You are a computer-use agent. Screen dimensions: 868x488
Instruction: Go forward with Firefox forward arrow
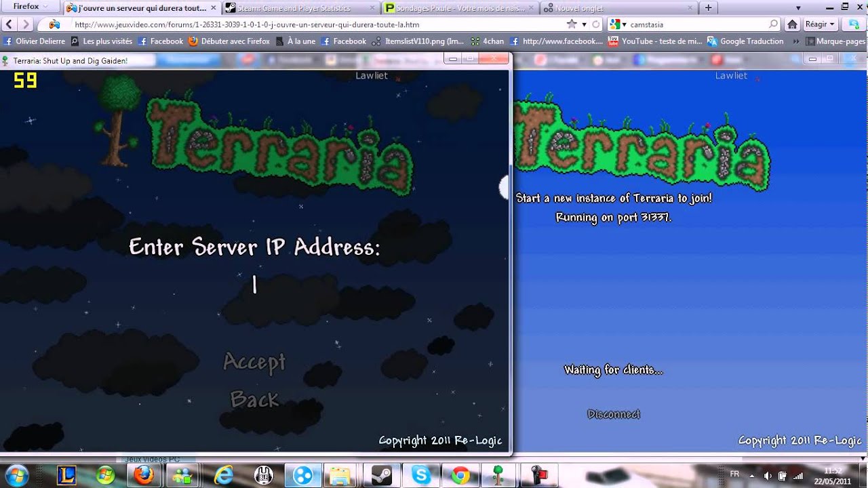[x=26, y=24]
